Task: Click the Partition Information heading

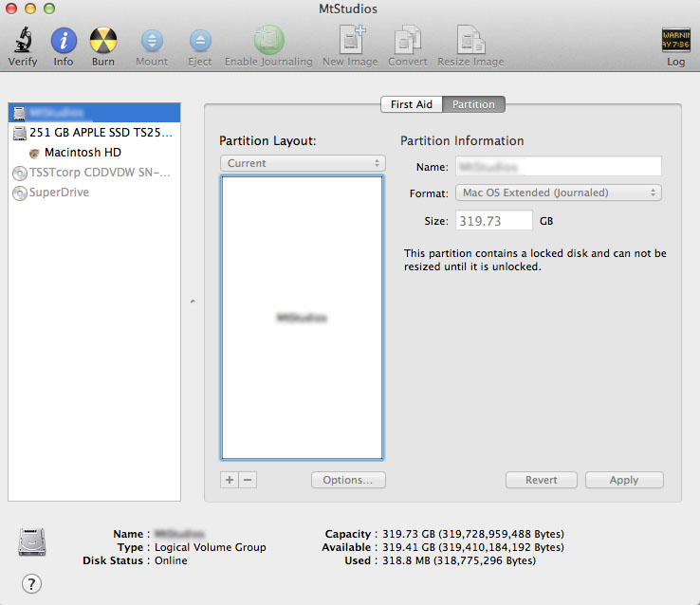Action: pos(462,141)
